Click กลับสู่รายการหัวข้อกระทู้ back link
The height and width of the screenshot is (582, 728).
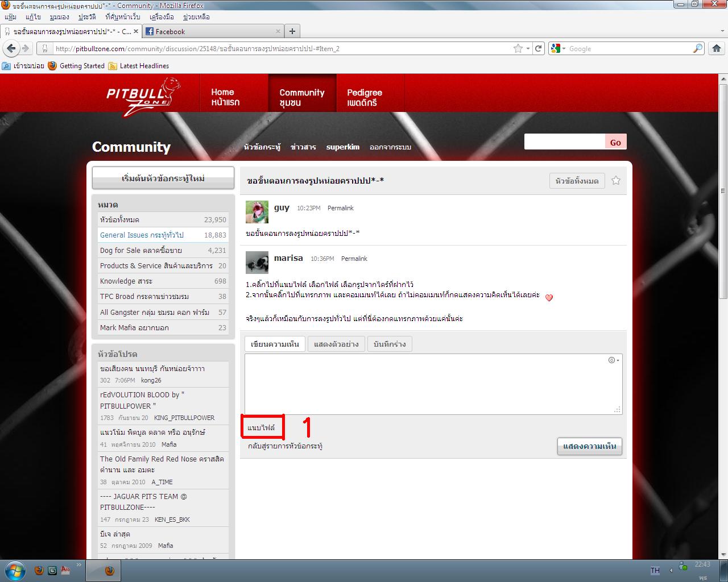point(286,446)
